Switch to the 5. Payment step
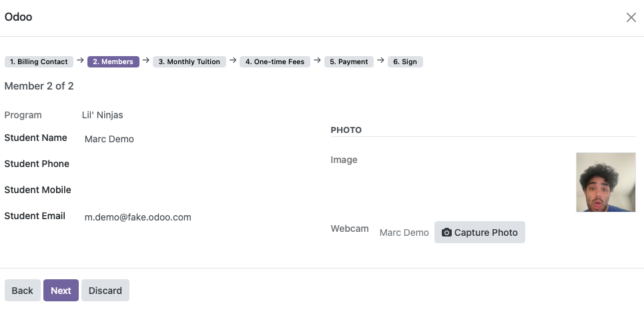 tap(349, 61)
